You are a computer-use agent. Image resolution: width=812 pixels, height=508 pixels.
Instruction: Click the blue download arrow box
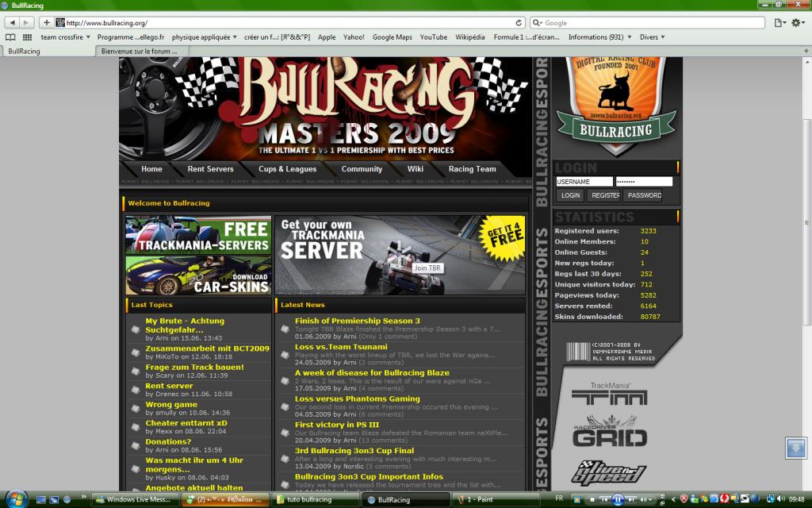[x=796, y=448]
